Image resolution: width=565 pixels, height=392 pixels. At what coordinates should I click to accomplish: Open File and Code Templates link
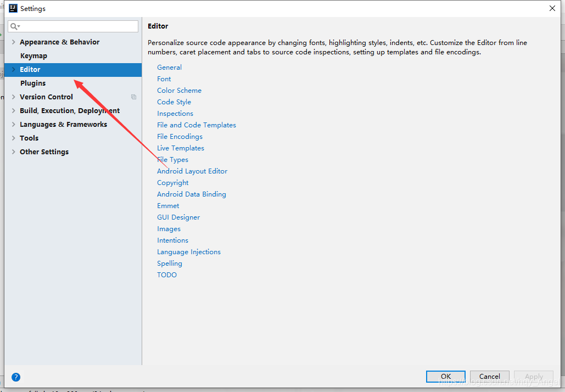pos(197,125)
